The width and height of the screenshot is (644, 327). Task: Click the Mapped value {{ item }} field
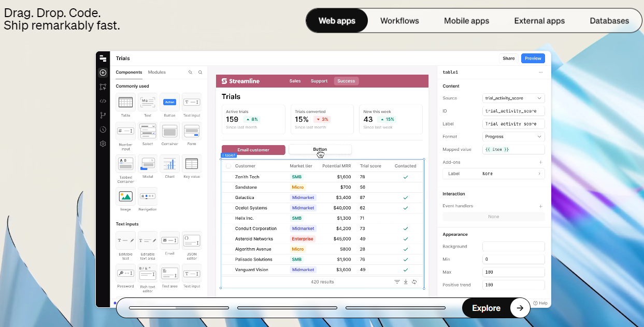tap(513, 149)
